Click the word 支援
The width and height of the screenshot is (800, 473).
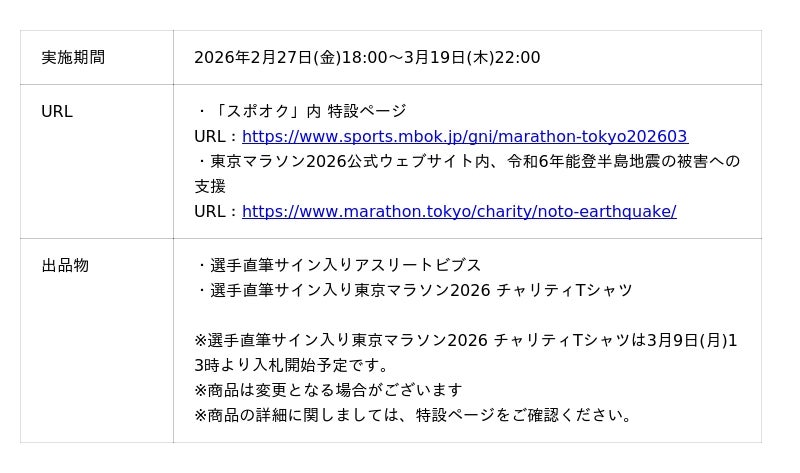click(210, 186)
